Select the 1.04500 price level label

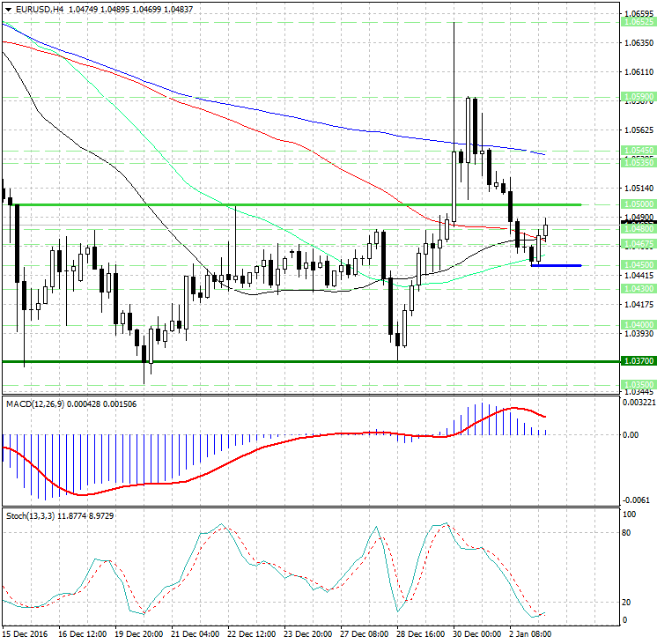click(639, 265)
